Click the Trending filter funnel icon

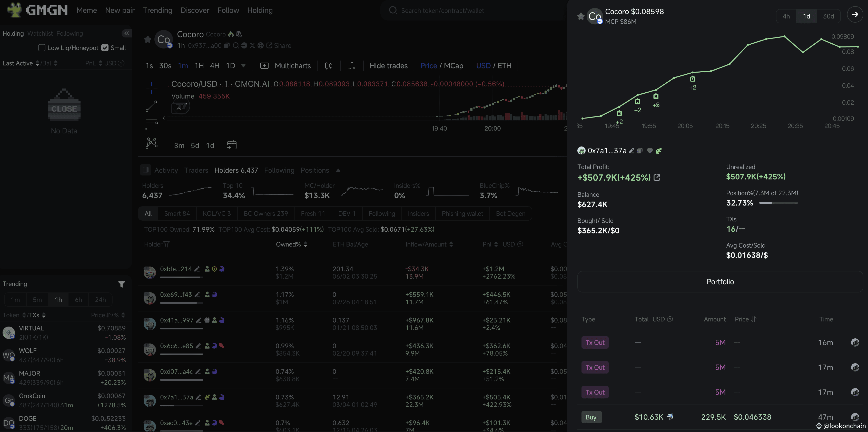[x=122, y=284]
